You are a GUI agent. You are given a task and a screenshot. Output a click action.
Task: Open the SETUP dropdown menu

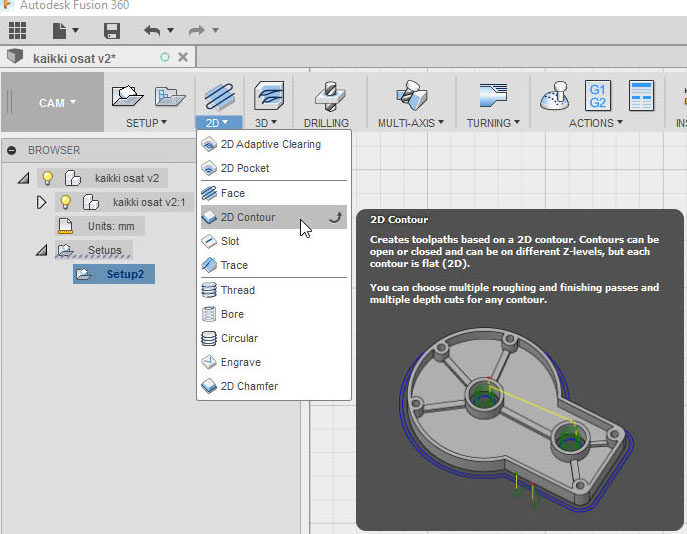(146, 123)
